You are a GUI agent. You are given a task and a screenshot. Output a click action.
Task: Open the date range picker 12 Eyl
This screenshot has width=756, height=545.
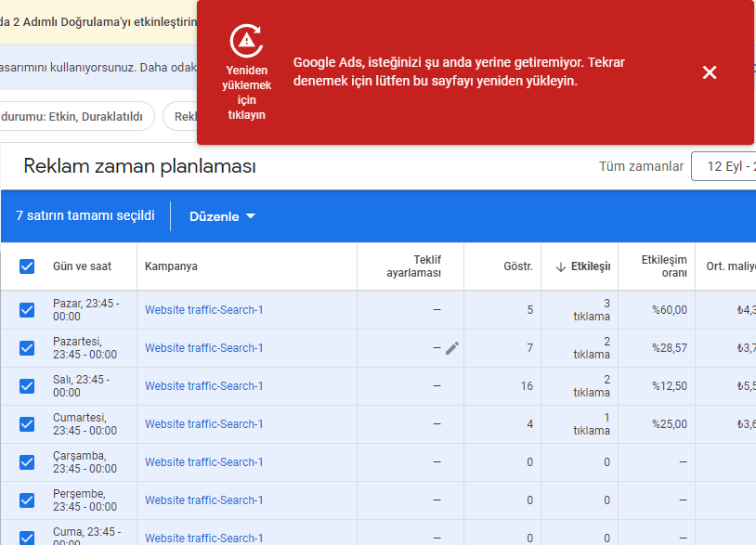pos(723,166)
